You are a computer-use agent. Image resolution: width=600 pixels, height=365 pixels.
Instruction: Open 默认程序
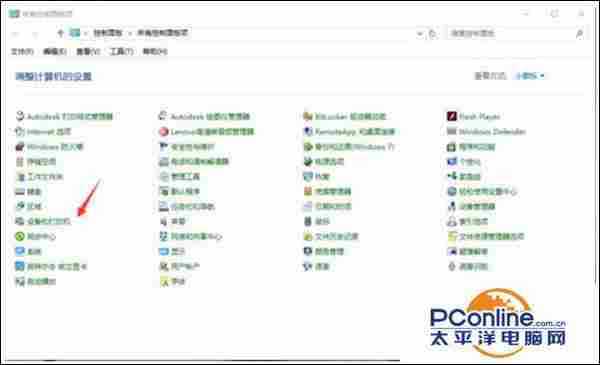tap(179, 192)
